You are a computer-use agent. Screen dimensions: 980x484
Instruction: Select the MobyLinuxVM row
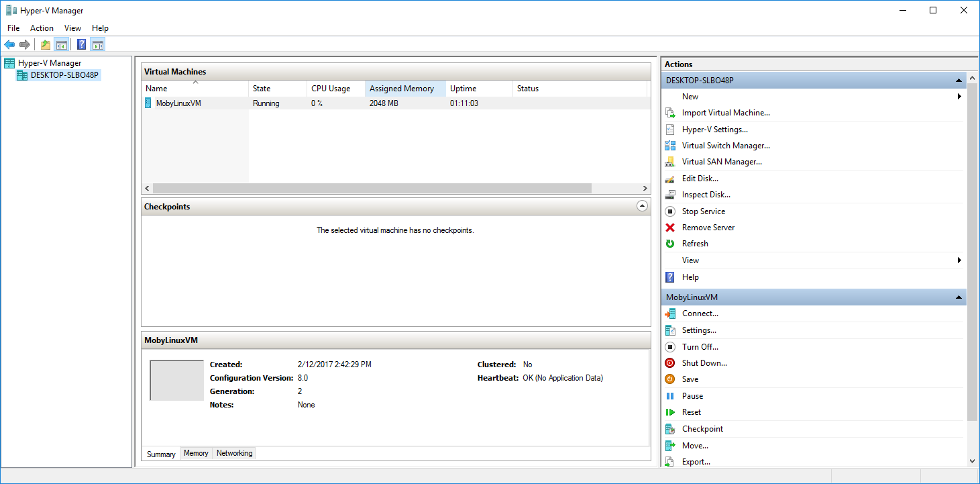pos(395,103)
